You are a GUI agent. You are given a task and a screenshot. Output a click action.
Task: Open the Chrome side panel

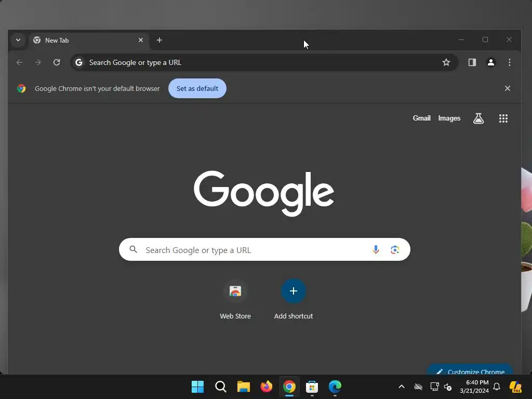[472, 62]
